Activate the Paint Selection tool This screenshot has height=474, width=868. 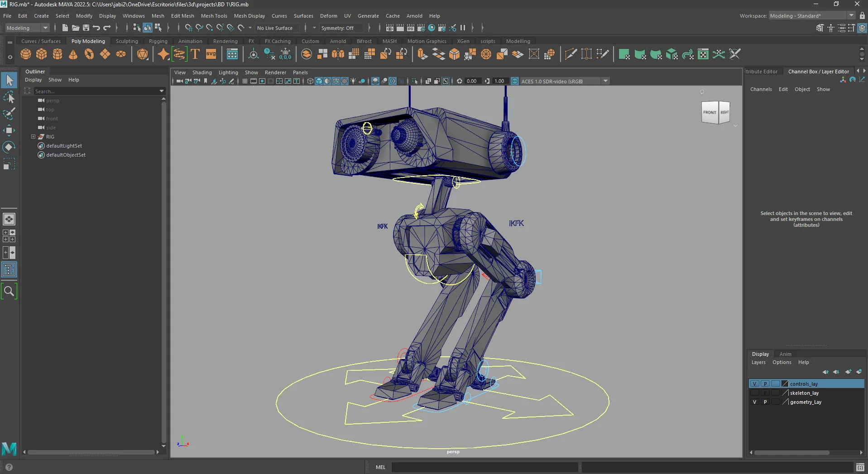[x=9, y=114]
